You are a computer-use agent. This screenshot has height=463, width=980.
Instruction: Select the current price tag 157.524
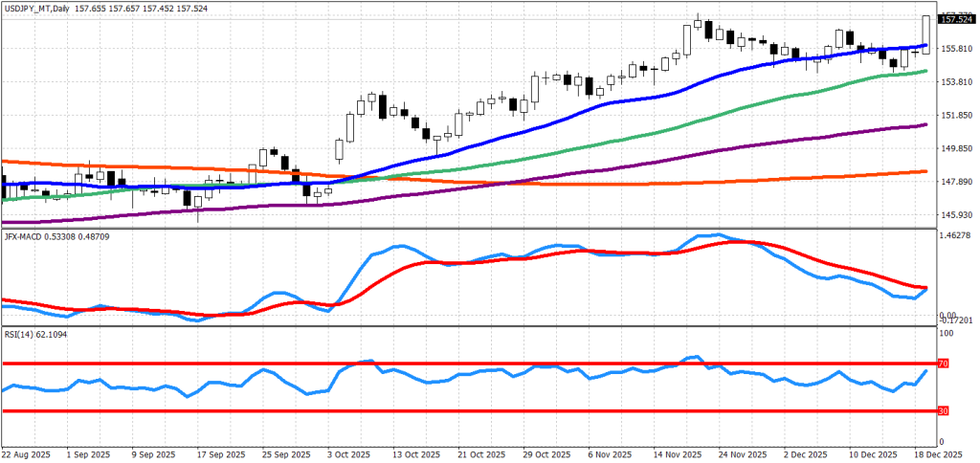957,19
